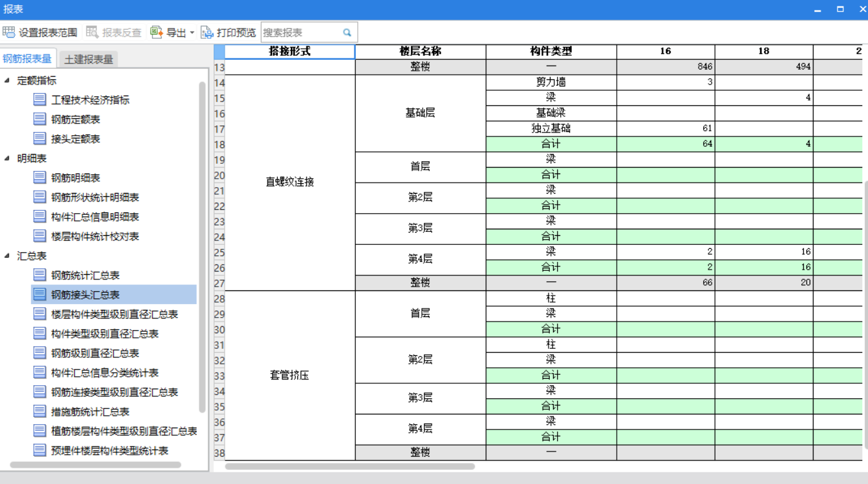Open the 接头定额表 report
Image resolution: width=868 pixels, height=484 pixels.
tap(75, 139)
